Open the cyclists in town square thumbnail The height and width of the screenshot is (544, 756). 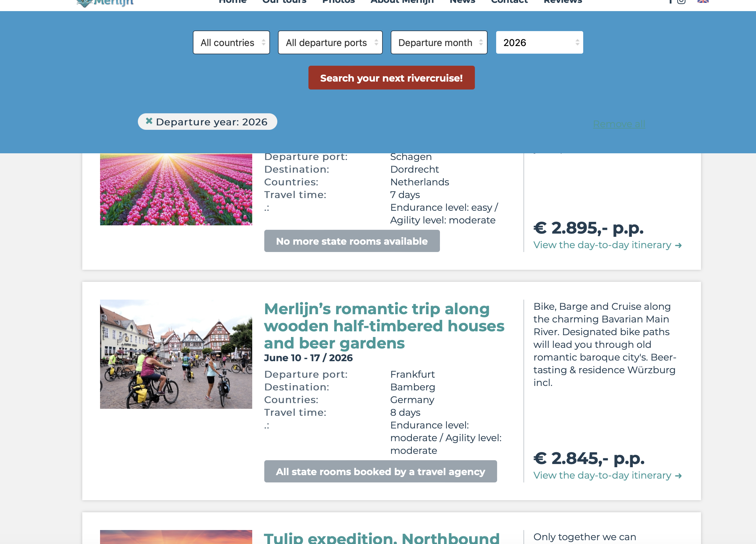[176, 354]
